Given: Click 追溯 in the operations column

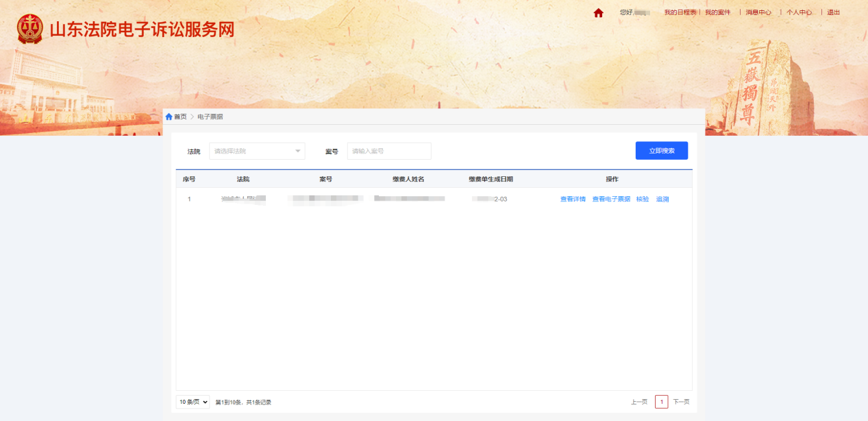Looking at the screenshot, I should pos(662,199).
